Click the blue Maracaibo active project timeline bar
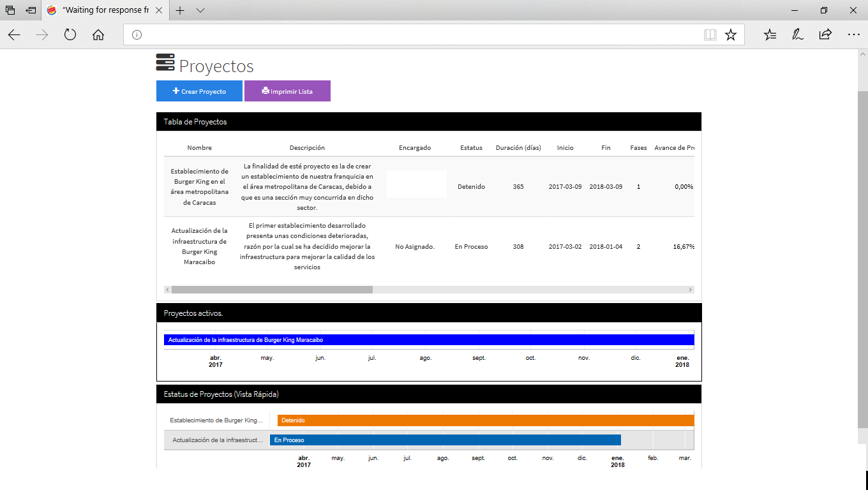868x490 pixels. click(429, 340)
